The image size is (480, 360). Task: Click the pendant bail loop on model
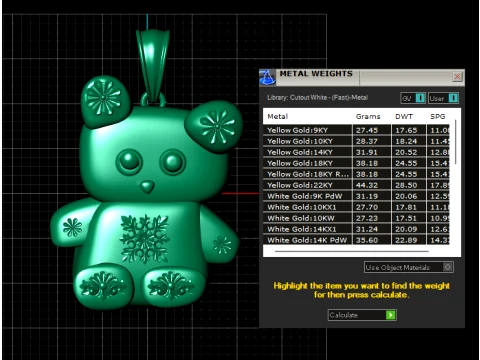pos(153,65)
